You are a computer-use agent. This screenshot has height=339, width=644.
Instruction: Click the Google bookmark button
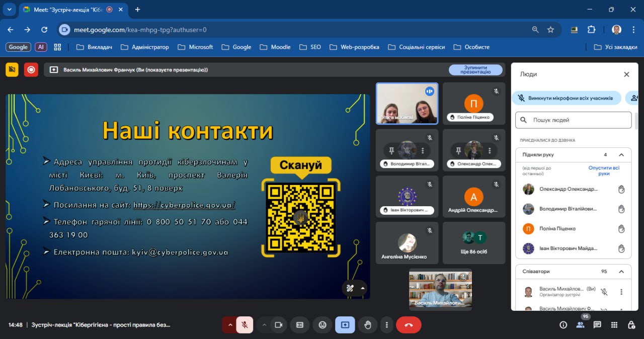click(18, 47)
